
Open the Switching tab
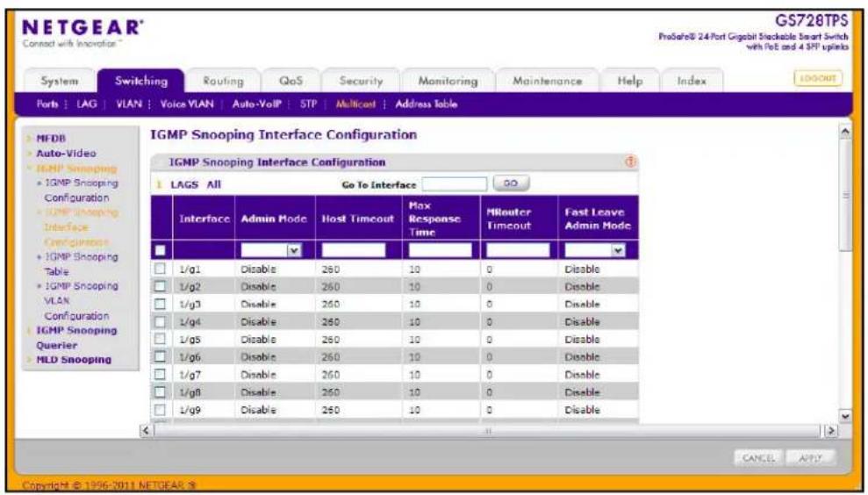point(141,81)
